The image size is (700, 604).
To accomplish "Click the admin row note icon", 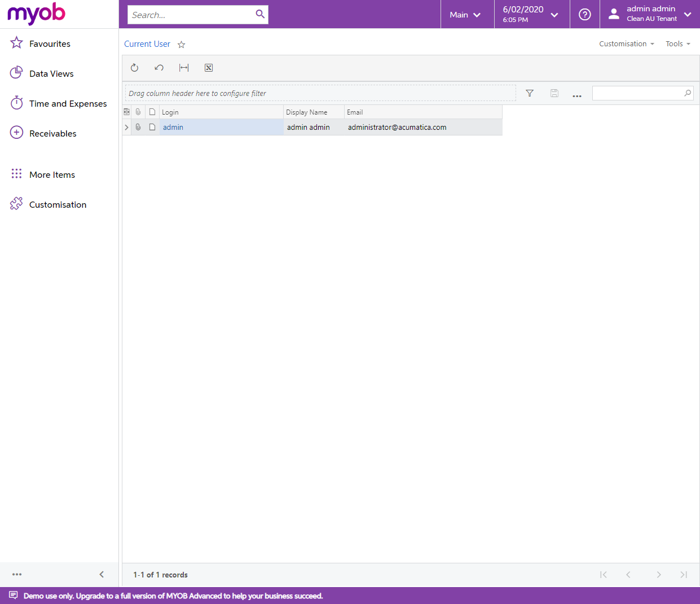I will tap(152, 127).
